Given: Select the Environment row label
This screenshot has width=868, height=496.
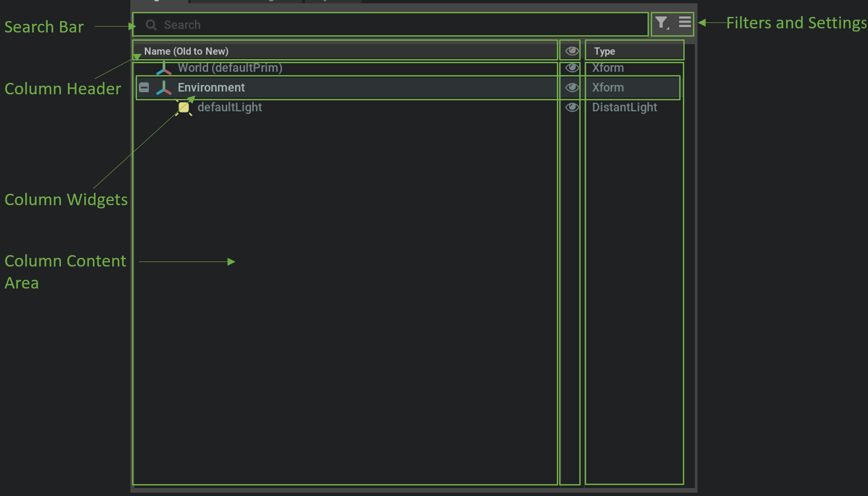Looking at the screenshot, I should pyautogui.click(x=211, y=87).
